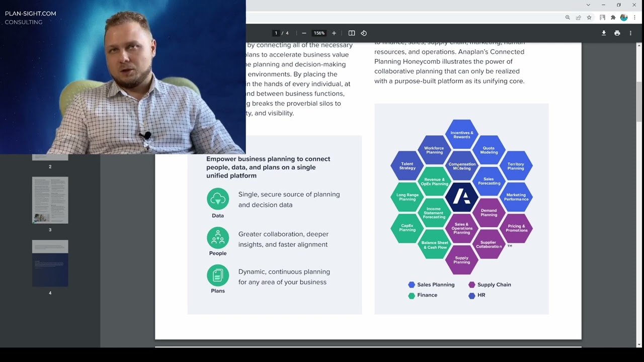Click the People icon

coord(218,238)
